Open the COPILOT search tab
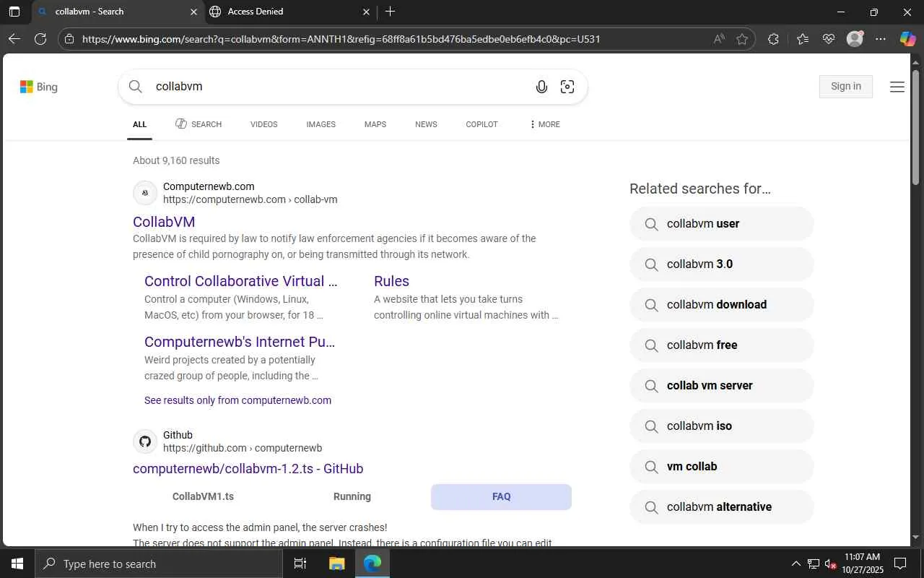This screenshot has height=578, width=924. pos(481,124)
